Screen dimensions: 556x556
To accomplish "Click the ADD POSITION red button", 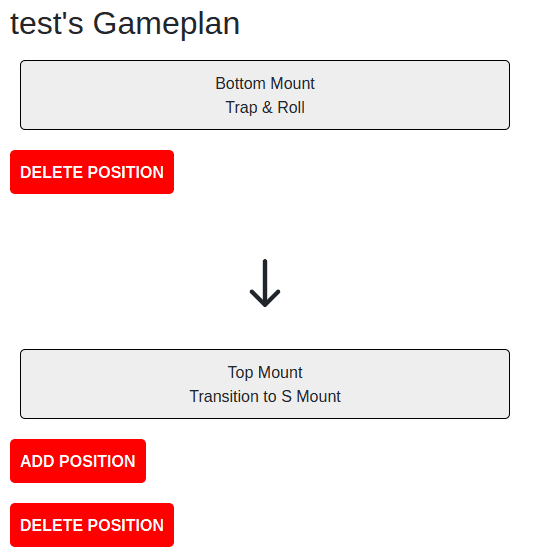I will (78, 461).
